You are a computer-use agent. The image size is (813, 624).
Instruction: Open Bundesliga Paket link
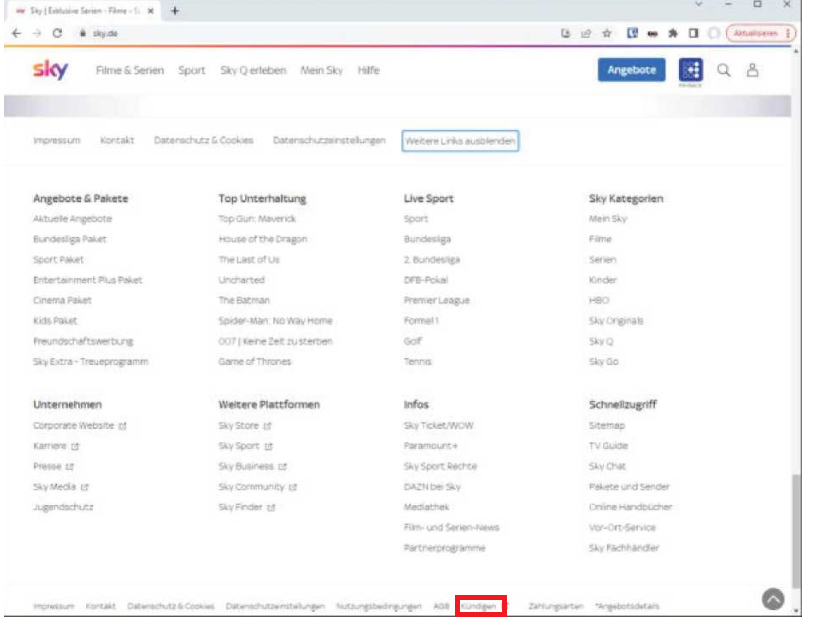pos(69,239)
